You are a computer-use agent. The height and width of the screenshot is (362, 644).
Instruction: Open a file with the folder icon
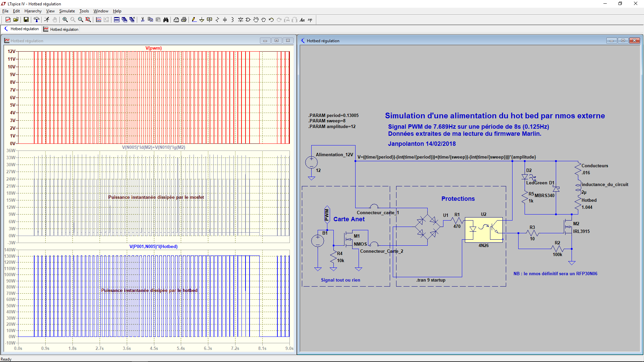(16, 20)
